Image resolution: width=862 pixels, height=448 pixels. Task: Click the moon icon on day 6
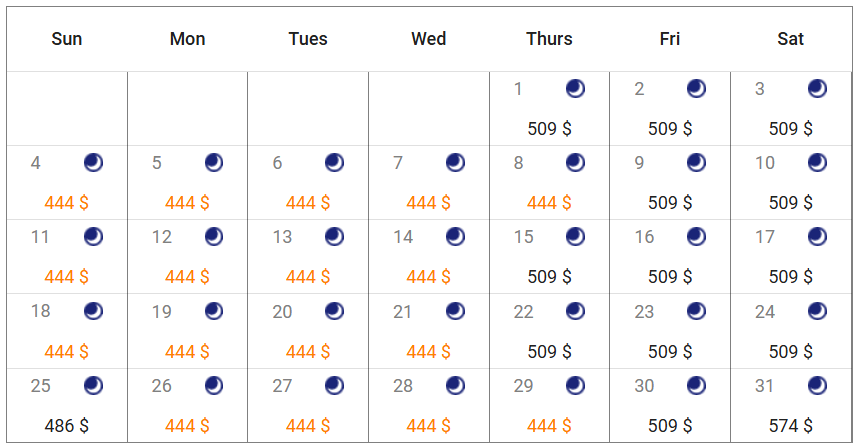(334, 163)
